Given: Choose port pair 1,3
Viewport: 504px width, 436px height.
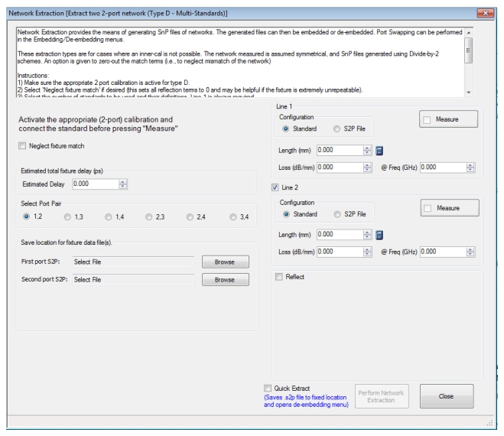Looking at the screenshot, I should (67, 217).
